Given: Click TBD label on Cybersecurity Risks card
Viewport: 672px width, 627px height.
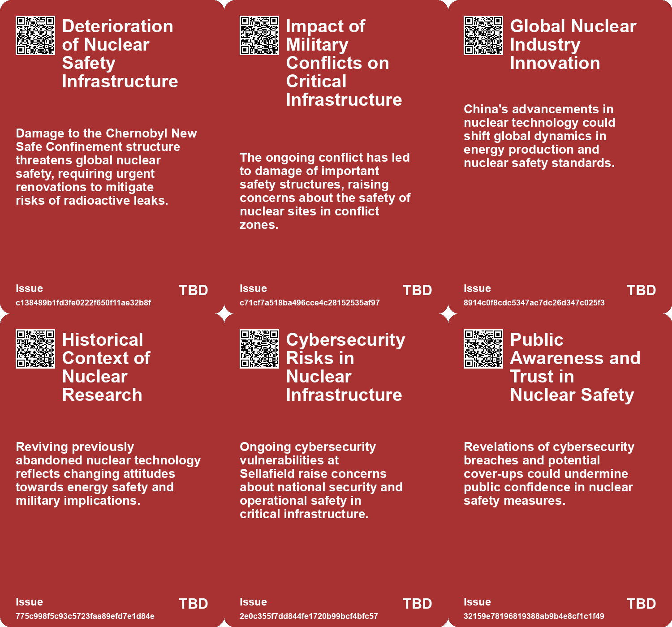Looking at the screenshot, I should click(x=417, y=604).
